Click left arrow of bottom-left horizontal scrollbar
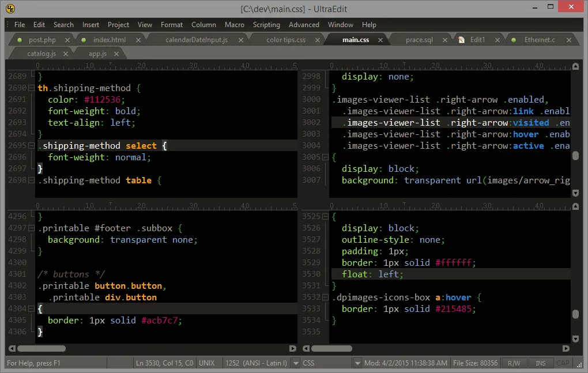The width and height of the screenshot is (588, 373). 12,348
